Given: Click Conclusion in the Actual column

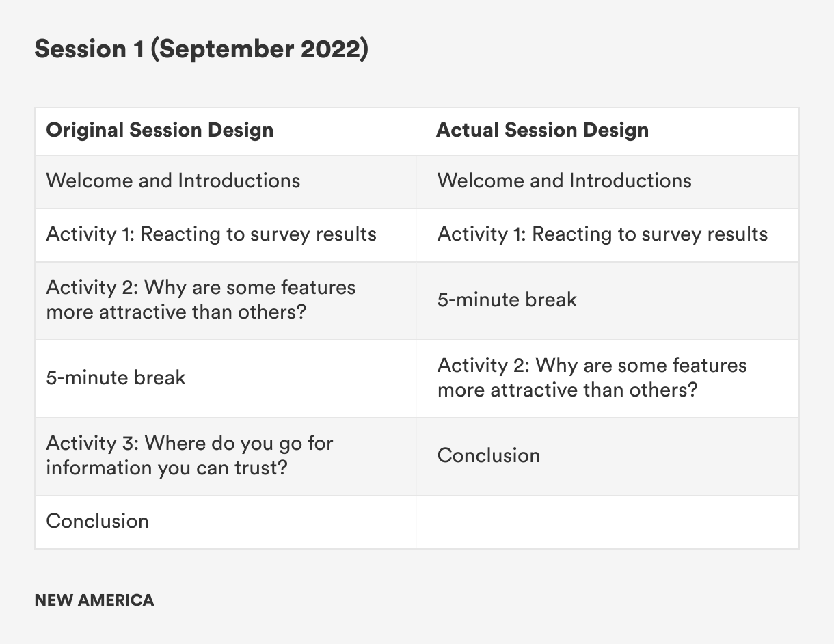Looking at the screenshot, I should [488, 455].
